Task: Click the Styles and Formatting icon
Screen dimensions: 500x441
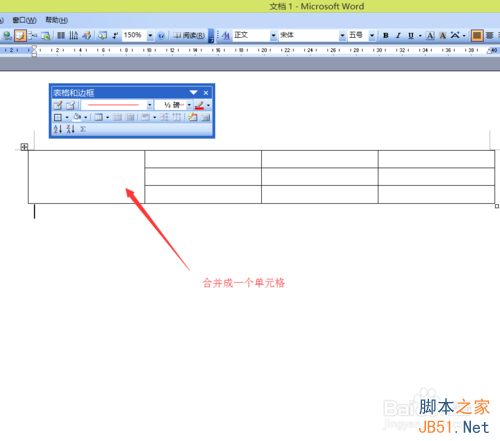Action: 226,35
